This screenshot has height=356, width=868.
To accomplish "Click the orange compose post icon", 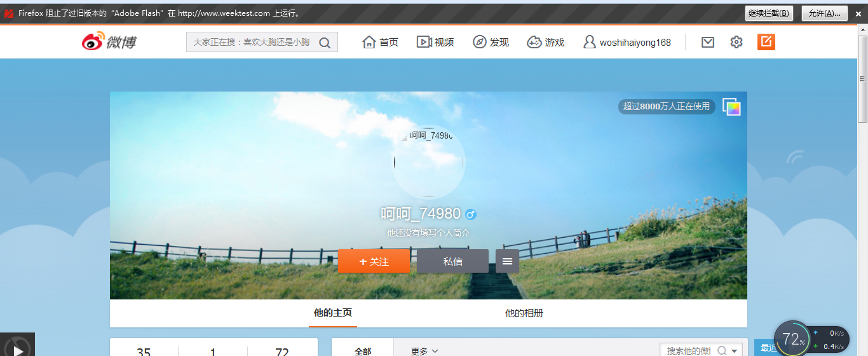I will point(766,42).
